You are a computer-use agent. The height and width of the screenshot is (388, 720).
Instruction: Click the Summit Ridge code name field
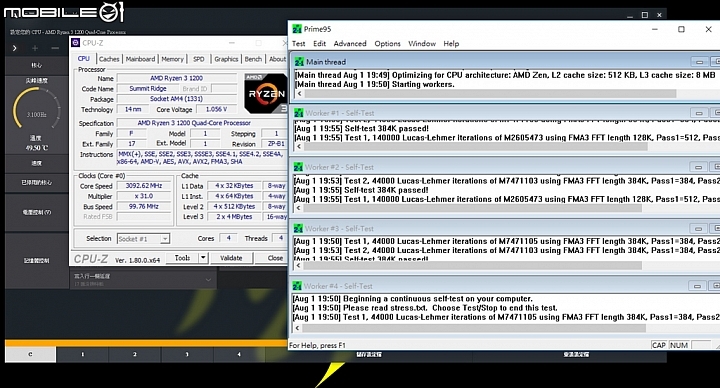click(148, 89)
